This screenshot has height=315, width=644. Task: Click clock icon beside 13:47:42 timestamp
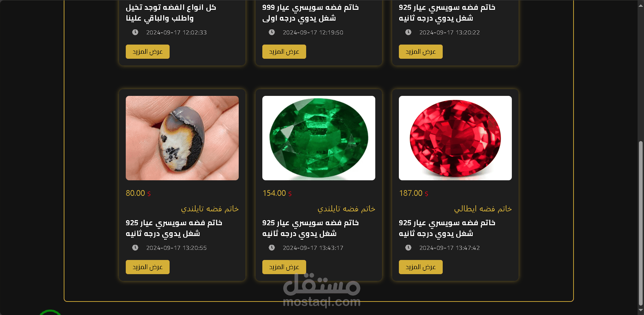(408, 248)
